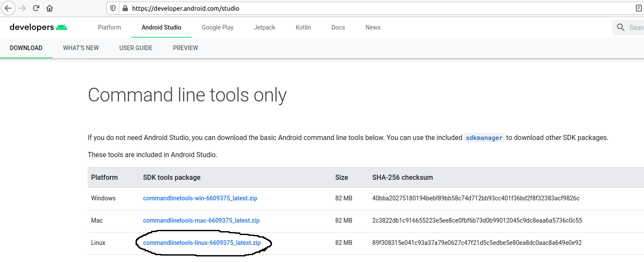Viewport: 644px width, 262px height.
Task: Click the browser forward arrow
Action: coord(23,8)
